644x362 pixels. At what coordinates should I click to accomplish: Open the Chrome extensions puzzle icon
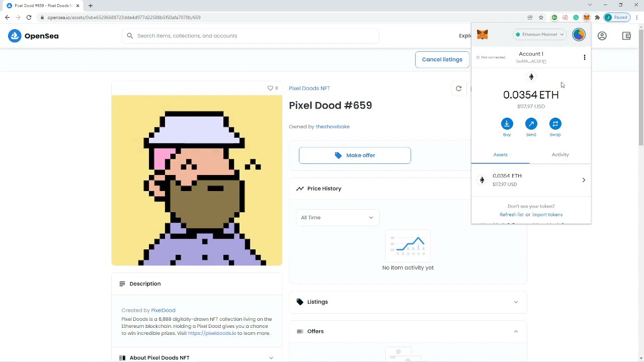point(597,17)
